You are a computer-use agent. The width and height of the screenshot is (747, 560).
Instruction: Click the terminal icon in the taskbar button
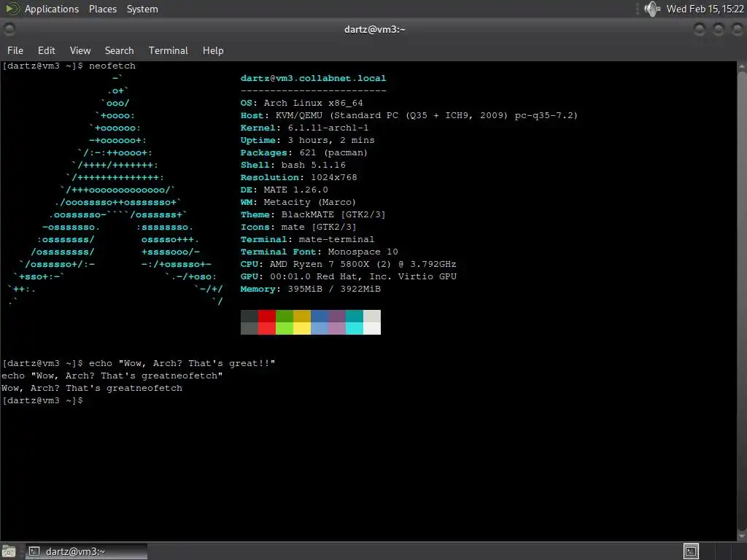pyautogui.click(x=34, y=551)
